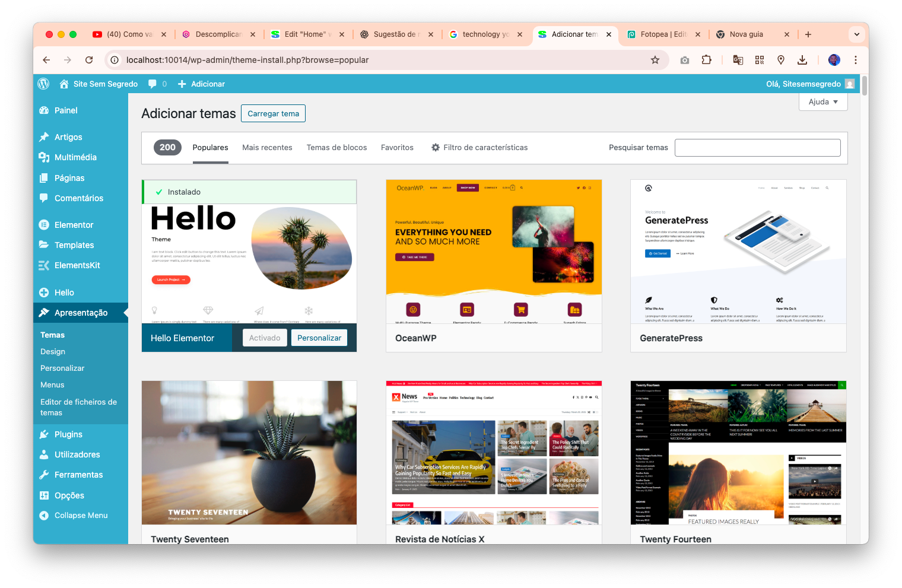Screen dimensions: 902x588
Task: Focus the Pesquisar temas search field
Action: [x=757, y=148]
